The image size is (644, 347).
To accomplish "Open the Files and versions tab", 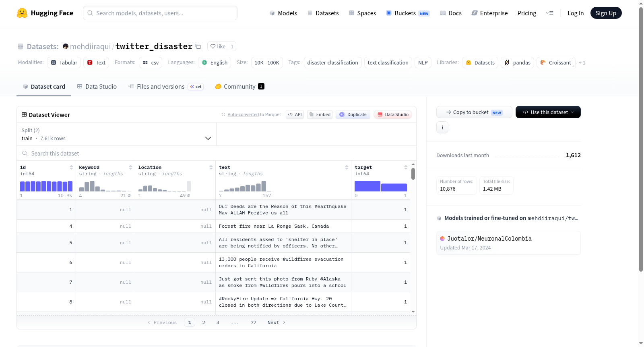I will point(166,86).
